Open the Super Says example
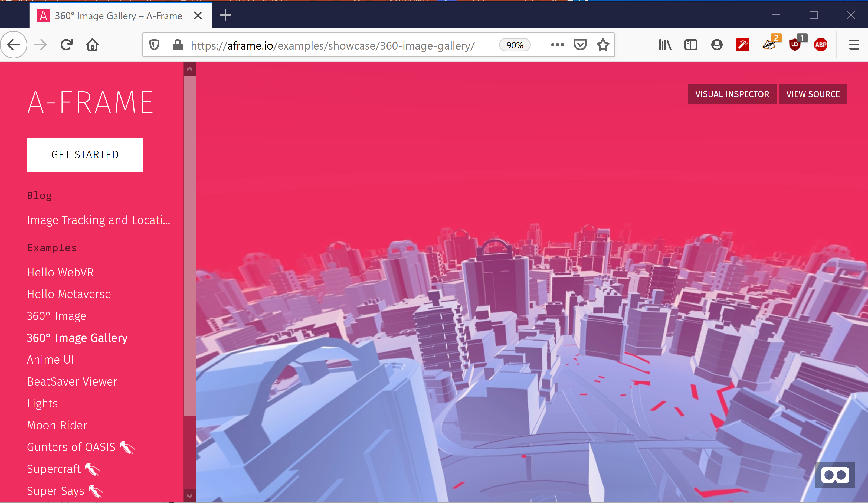The width and height of the screenshot is (868, 503). pos(65,491)
